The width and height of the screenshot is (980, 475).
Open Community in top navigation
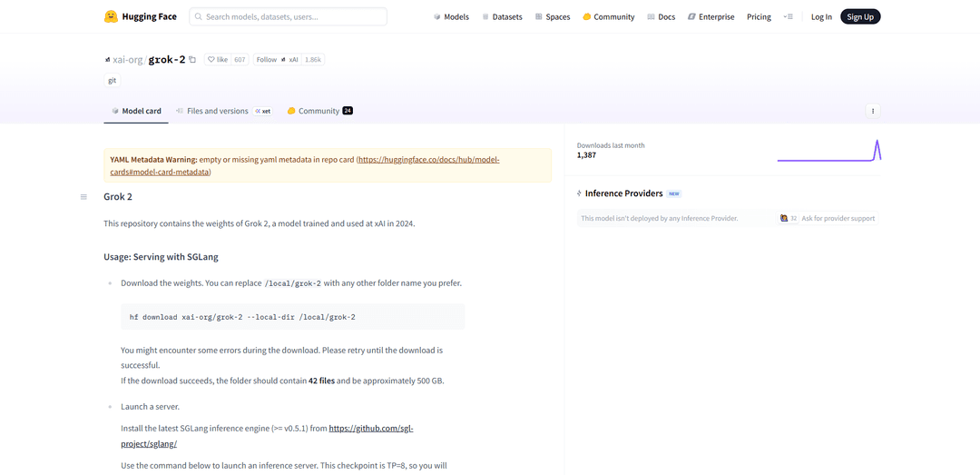[x=608, y=17]
